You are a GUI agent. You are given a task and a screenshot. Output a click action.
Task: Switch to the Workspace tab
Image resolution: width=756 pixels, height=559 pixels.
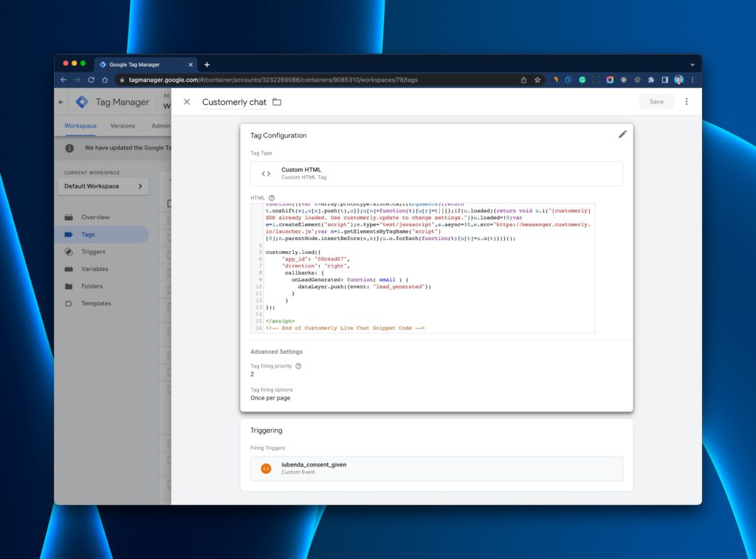point(80,126)
